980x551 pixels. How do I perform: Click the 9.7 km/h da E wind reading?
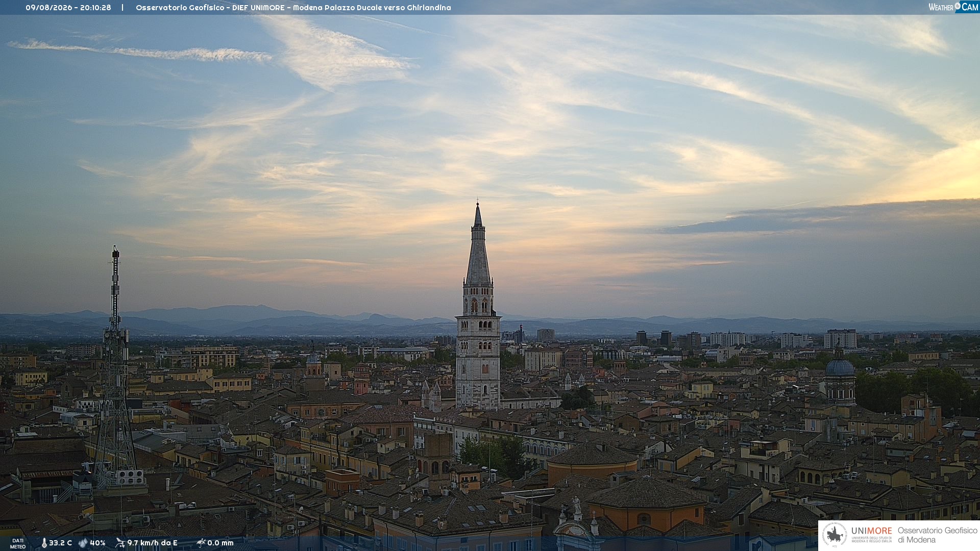152,543
